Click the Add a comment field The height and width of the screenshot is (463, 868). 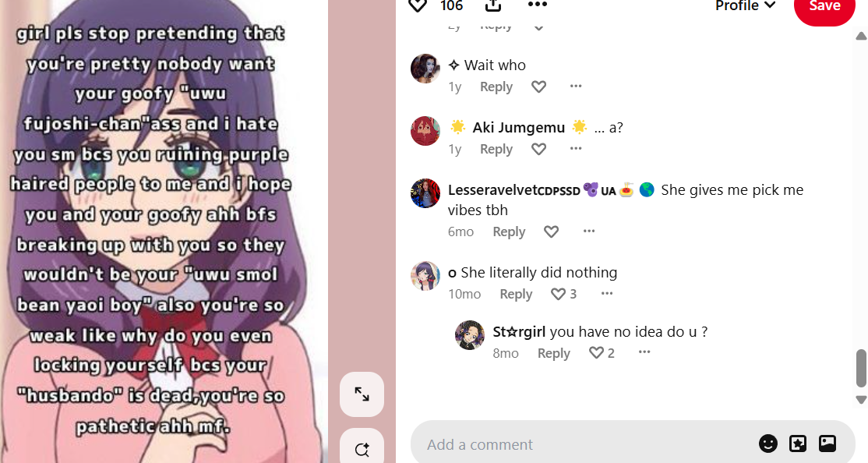[x=581, y=444]
